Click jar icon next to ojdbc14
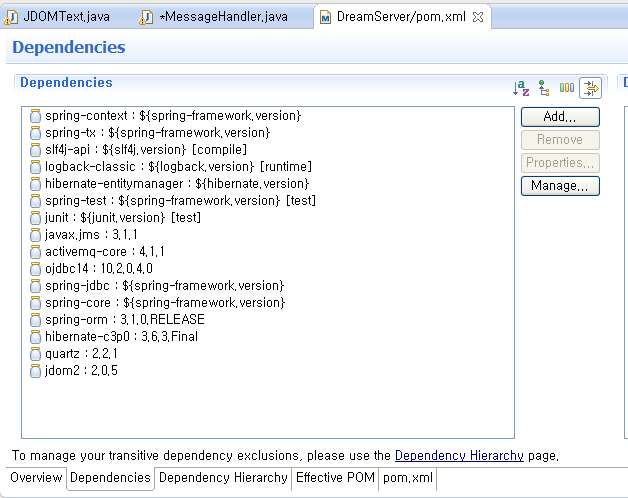This screenshot has height=498, width=628. tap(36, 269)
